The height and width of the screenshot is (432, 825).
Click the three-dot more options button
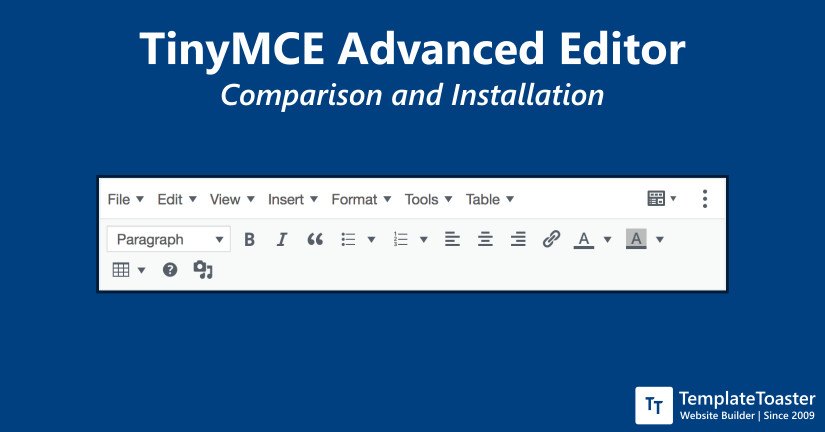[705, 199]
